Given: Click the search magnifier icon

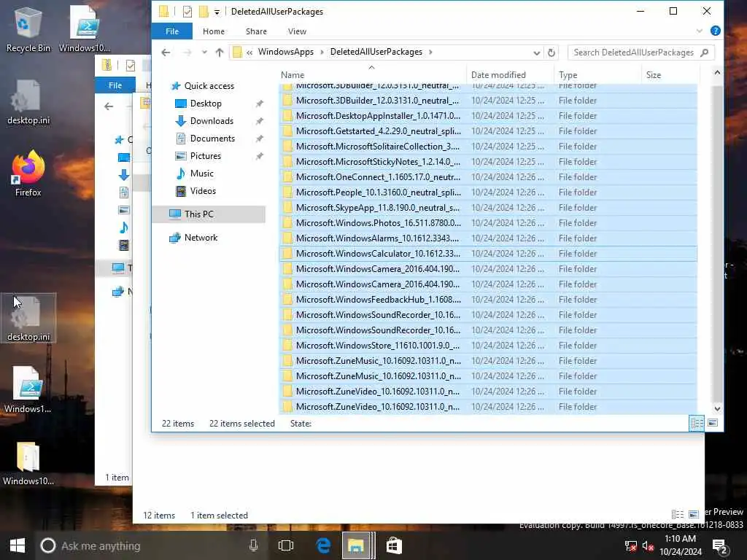Looking at the screenshot, I should point(705,52).
